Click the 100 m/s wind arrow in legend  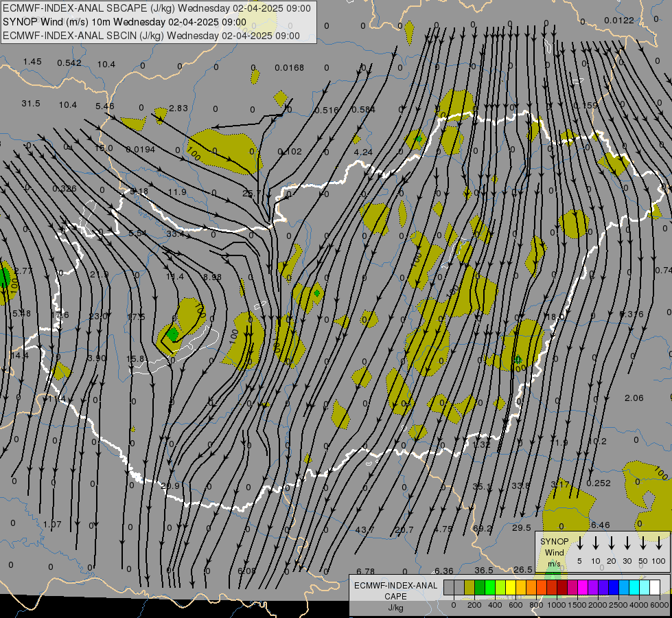[659, 543]
